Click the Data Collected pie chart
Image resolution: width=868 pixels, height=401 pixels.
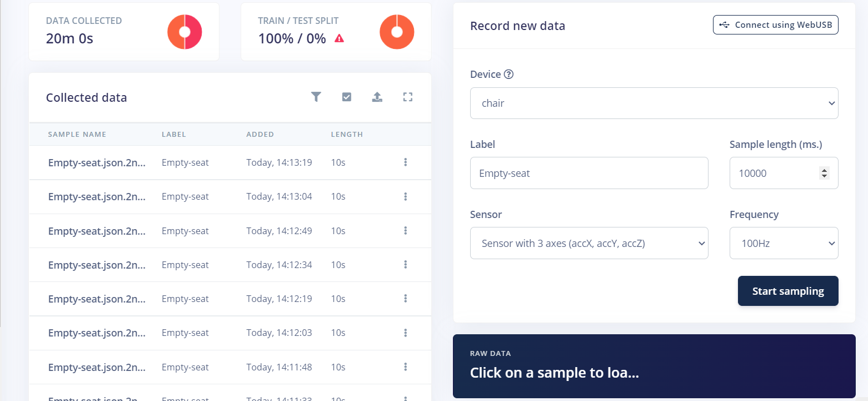tap(184, 32)
